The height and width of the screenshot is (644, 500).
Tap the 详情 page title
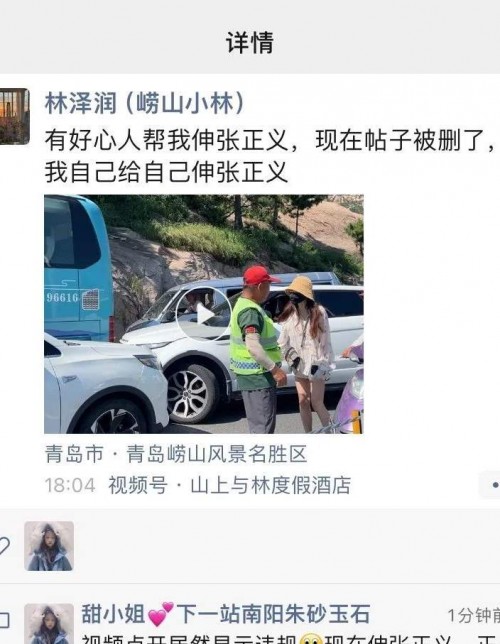[x=250, y=42]
